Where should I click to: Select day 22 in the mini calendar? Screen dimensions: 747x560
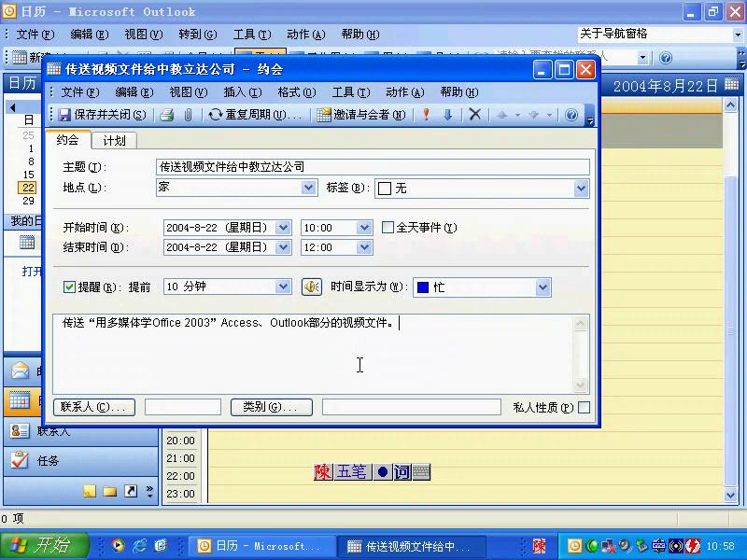[28, 188]
